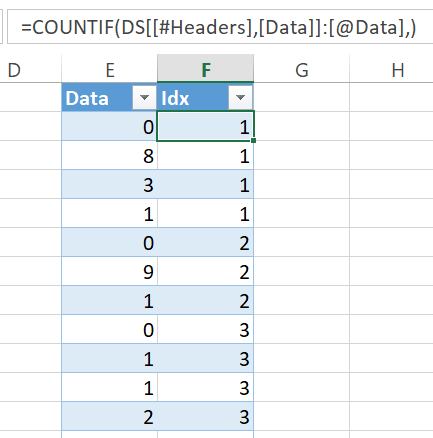433x438 pixels.
Task: Click the formula bar with COUNTIF formula
Action: click(x=220, y=27)
